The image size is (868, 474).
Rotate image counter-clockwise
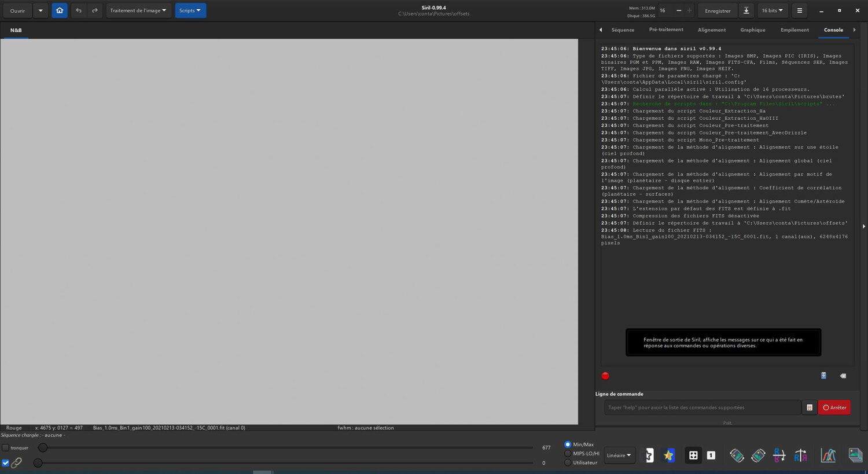tap(737, 455)
